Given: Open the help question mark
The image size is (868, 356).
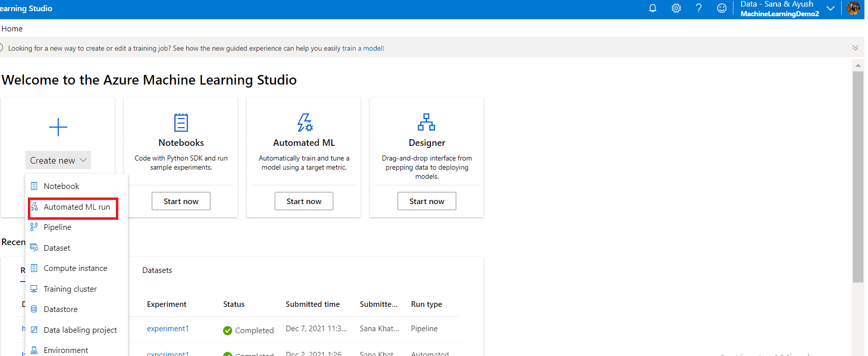Looking at the screenshot, I should click(x=699, y=8).
